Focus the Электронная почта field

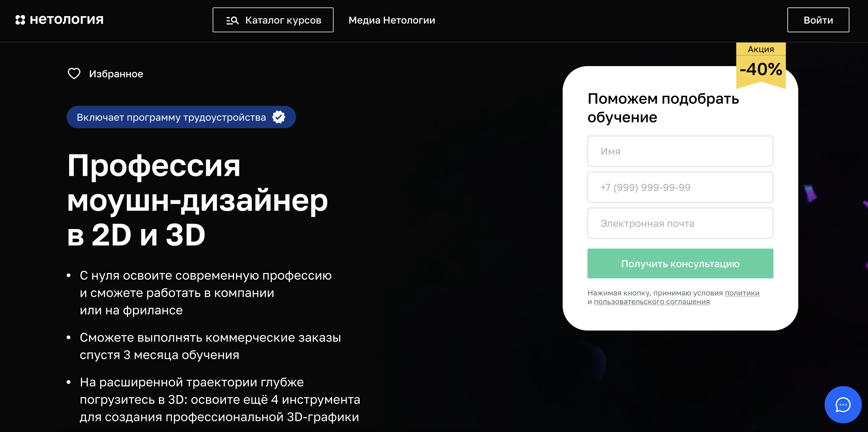pyautogui.click(x=680, y=223)
